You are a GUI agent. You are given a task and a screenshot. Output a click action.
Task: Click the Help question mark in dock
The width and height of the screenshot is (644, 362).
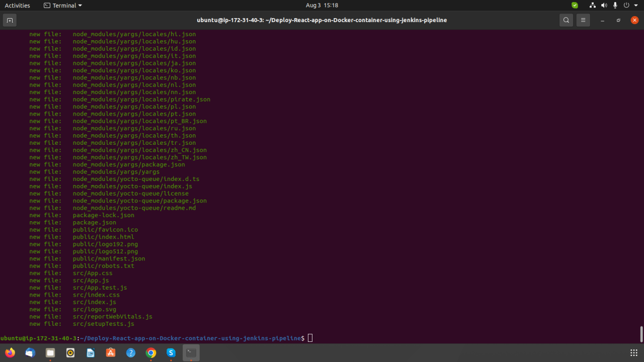coord(131,353)
